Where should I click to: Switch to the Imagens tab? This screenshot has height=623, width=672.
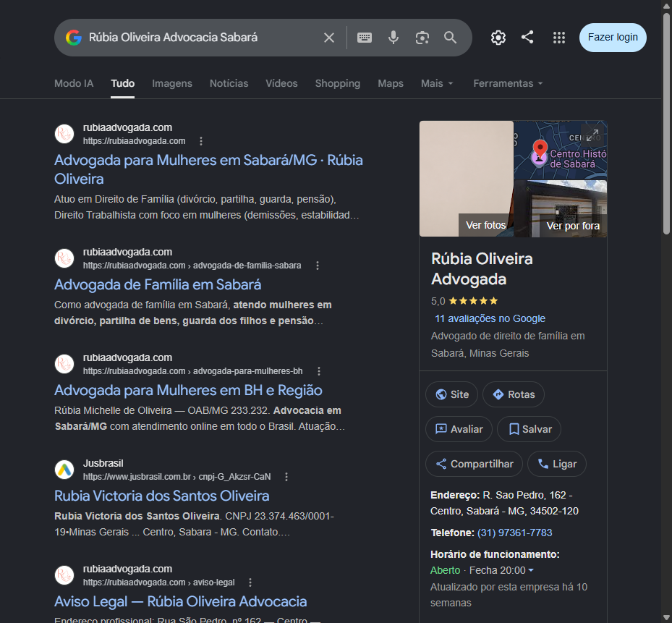click(172, 83)
